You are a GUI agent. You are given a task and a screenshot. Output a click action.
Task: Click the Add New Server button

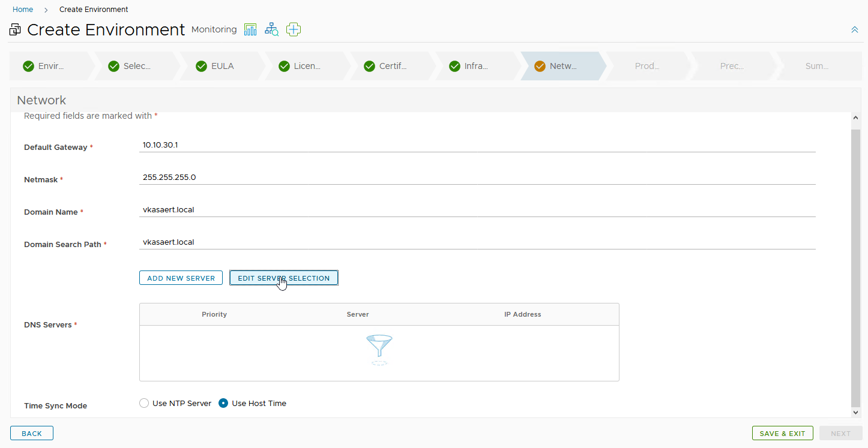tap(181, 278)
